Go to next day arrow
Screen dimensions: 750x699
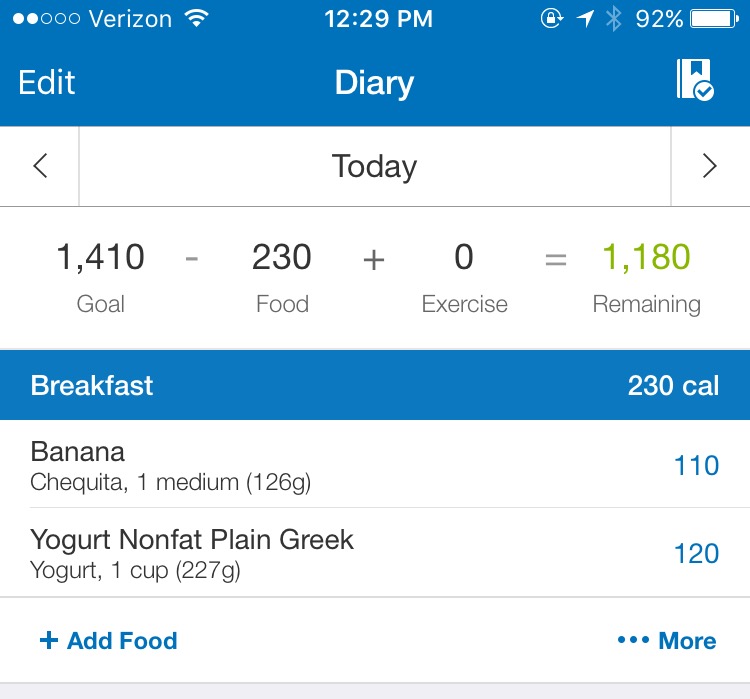[709, 166]
